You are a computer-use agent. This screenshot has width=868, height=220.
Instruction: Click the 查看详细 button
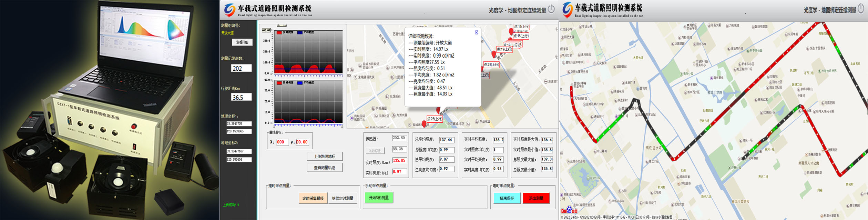[242, 42]
